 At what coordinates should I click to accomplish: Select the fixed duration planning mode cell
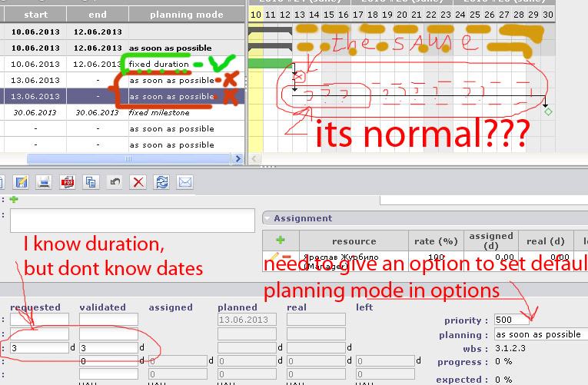158,64
